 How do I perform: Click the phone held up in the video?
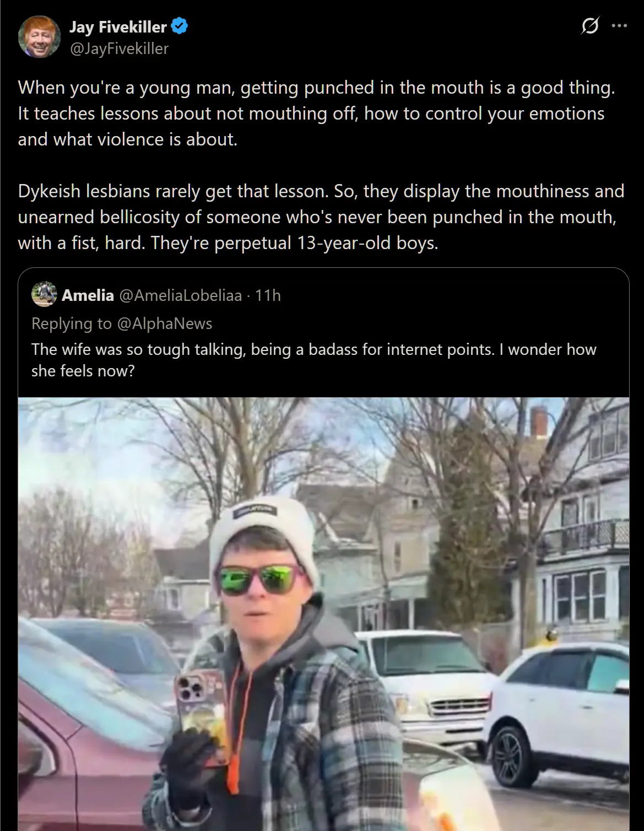(x=199, y=711)
